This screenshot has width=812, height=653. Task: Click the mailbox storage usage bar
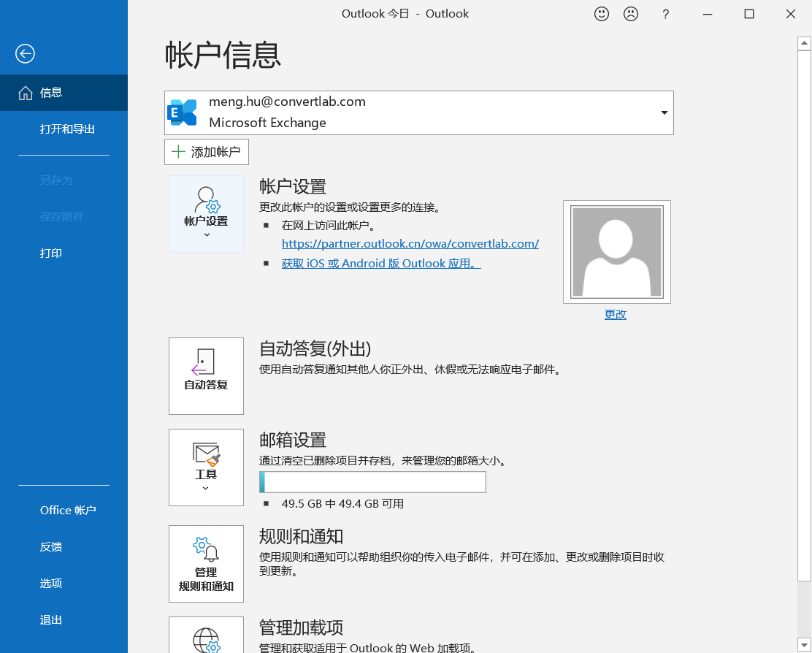coord(372,482)
